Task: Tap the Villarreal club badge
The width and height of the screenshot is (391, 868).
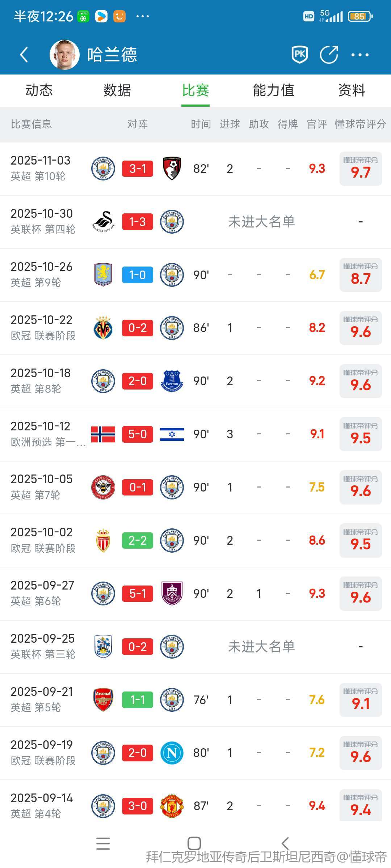Action: coord(103,328)
